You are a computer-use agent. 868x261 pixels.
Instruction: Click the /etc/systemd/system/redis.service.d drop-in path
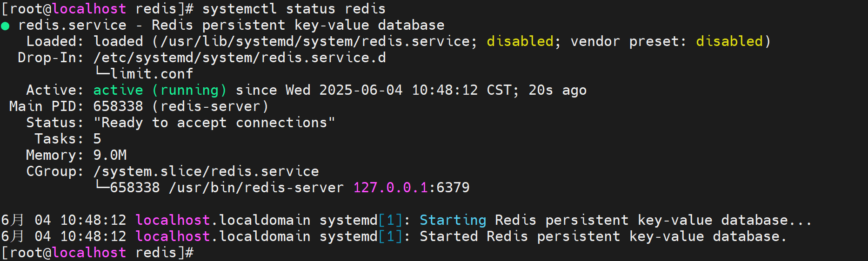pos(240,58)
